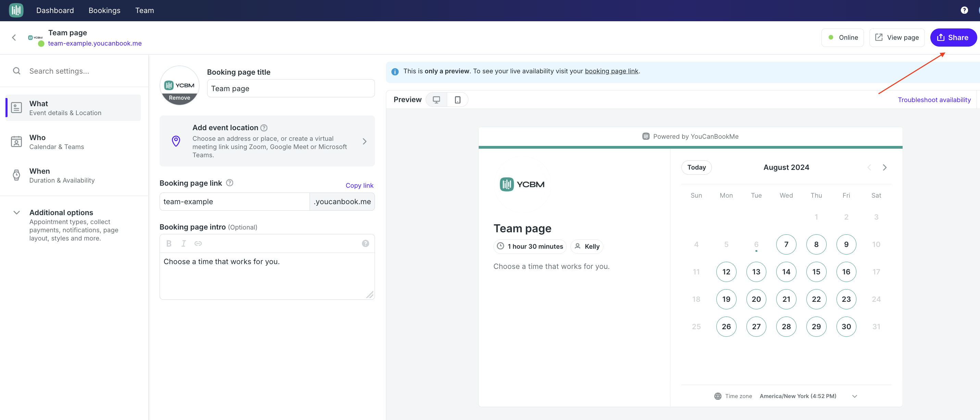Screen dimensions: 980x420
Task: Select August 16 in the calendar
Action: click(846, 272)
